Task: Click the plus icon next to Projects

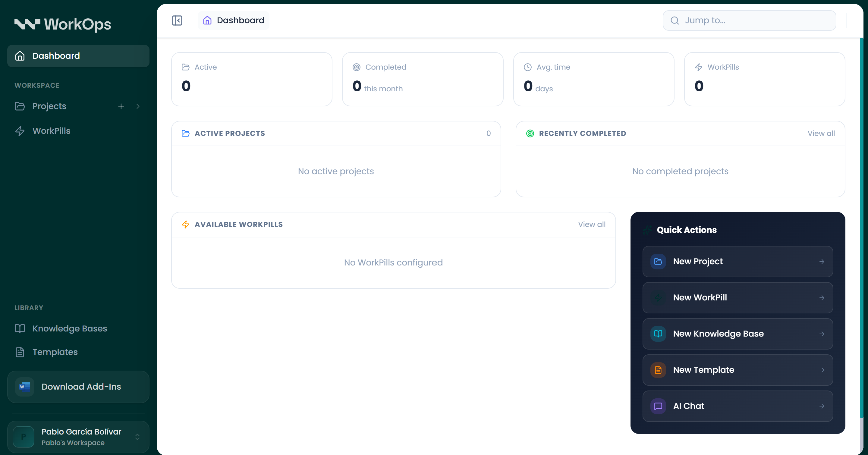Action: [x=121, y=106]
